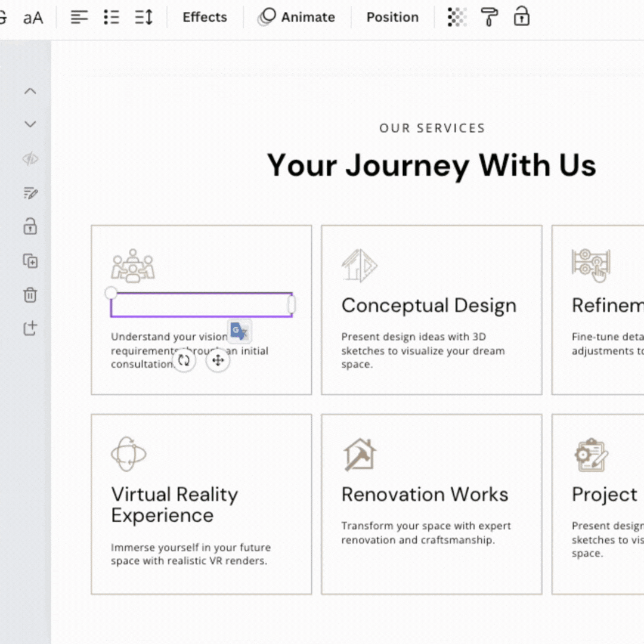Toggle hide page eye icon

tap(30, 159)
